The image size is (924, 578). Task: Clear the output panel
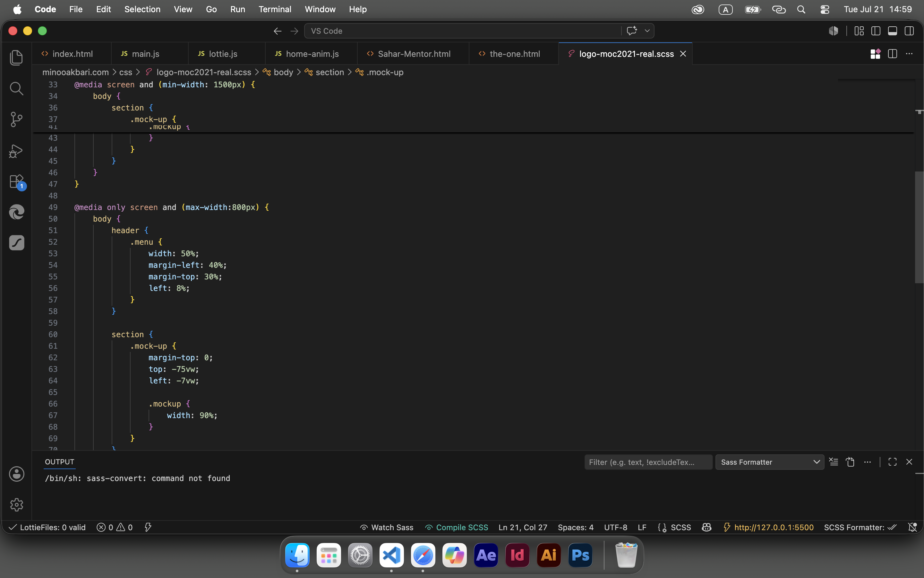(834, 462)
